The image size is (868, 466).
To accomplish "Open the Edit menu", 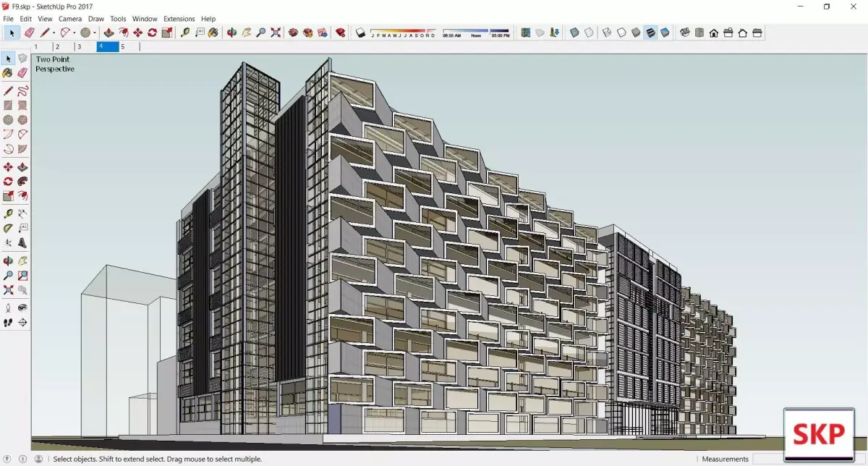I will coord(25,19).
